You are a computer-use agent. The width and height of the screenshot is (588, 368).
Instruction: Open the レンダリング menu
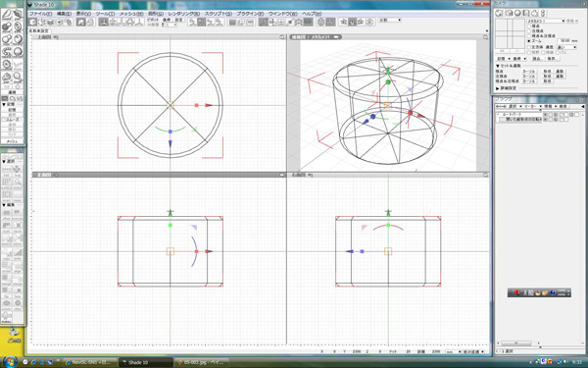pyautogui.click(x=184, y=14)
